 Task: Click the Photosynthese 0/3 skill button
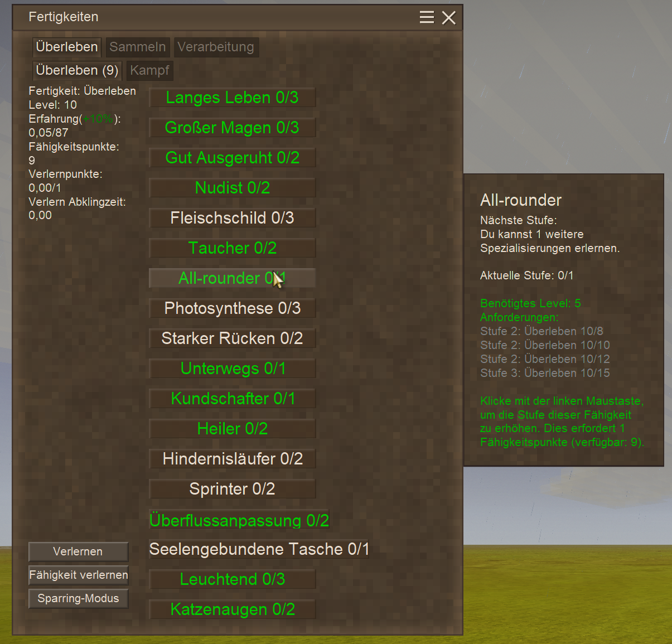pos(232,308)
